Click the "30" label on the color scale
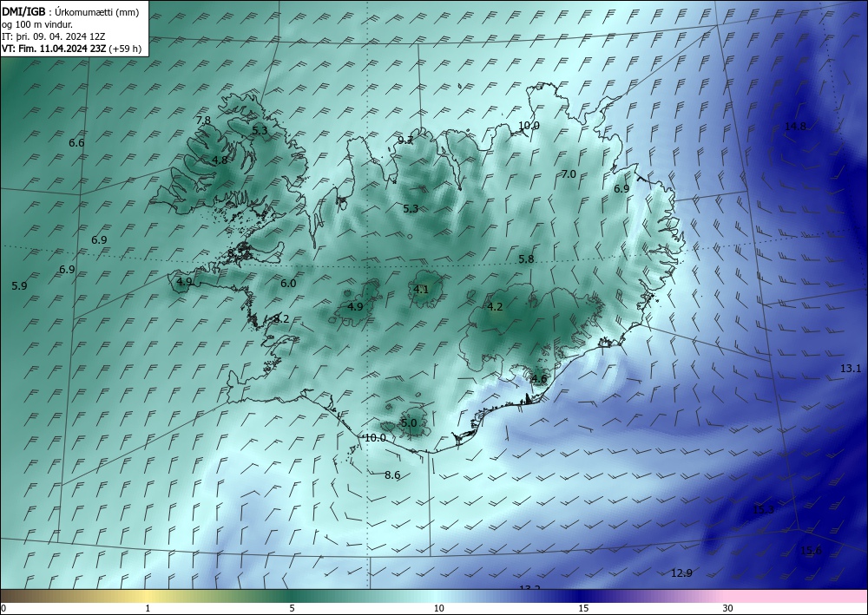Image resolution: width=868 pixels, height=615 pixels. 728,608
